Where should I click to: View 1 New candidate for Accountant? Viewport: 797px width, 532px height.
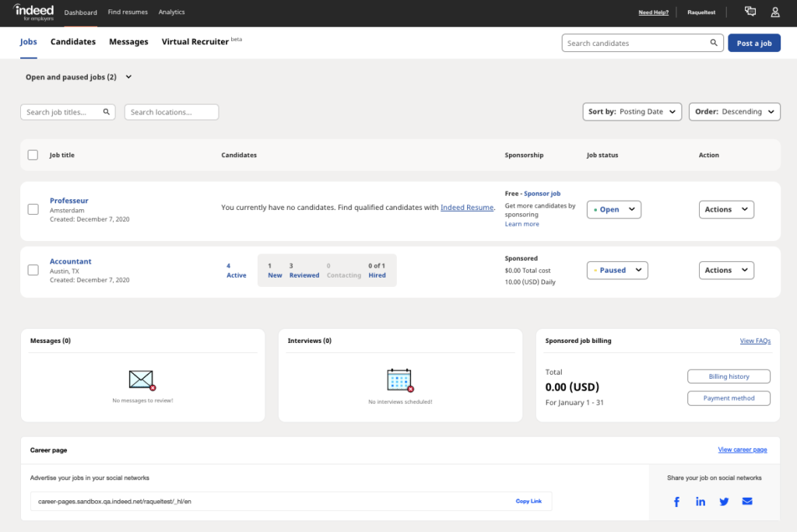pyautogui.click(x=275, y=271)
